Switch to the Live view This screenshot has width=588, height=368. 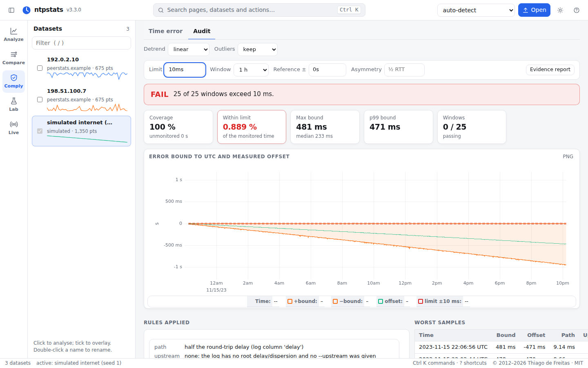coord(13,128)
